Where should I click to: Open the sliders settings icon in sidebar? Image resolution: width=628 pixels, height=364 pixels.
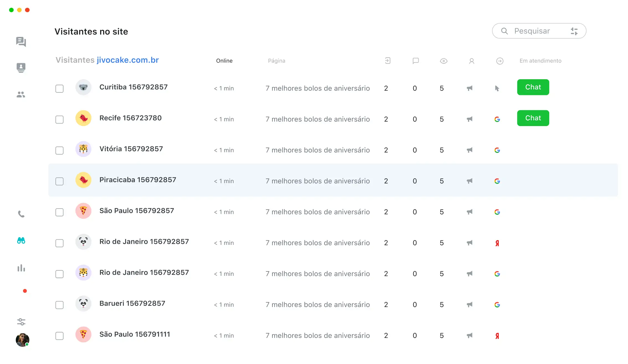click(x=21, y=322)
